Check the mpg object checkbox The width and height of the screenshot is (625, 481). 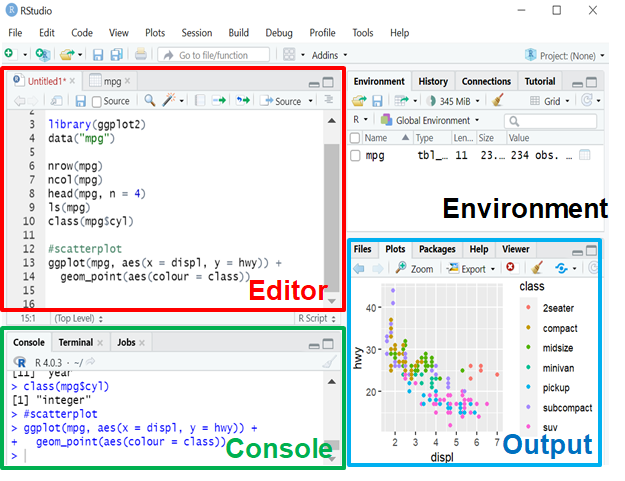pos(355,156)
